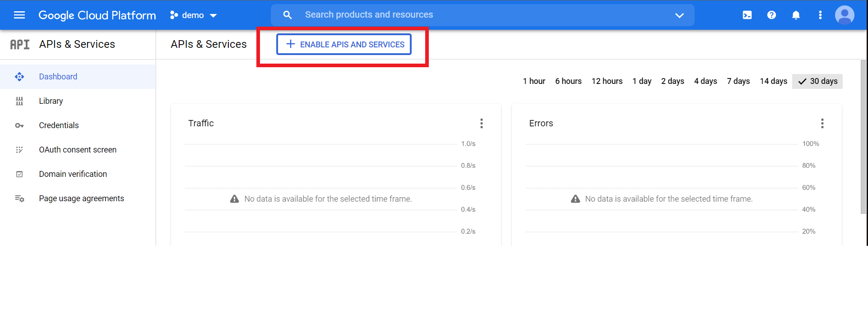View notifications bell icon
868x314 pixels.
point(796,15)
